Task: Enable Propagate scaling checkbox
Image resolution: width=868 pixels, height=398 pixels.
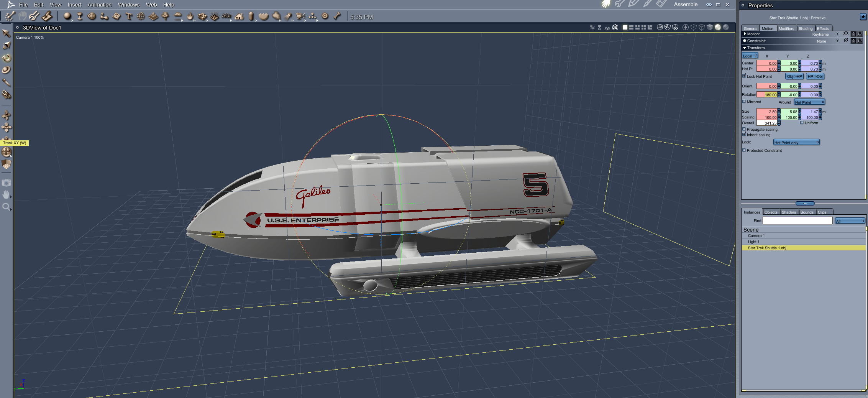Action: pyautogui.click(x=744, y=129)
